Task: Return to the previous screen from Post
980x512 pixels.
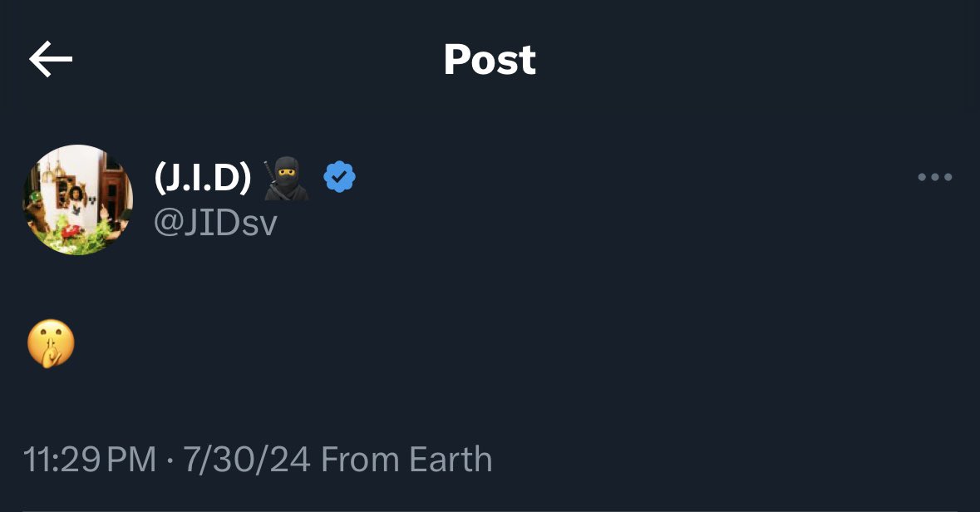Action: pos(51,59)
